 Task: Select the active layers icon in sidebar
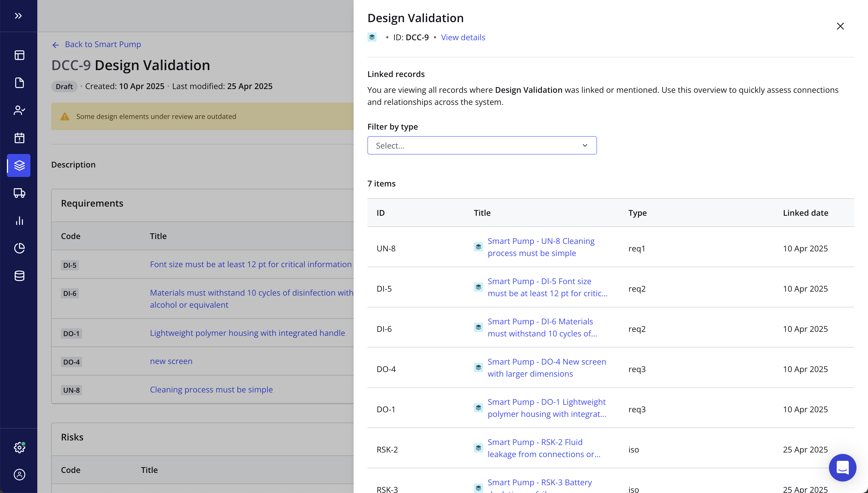19,165
